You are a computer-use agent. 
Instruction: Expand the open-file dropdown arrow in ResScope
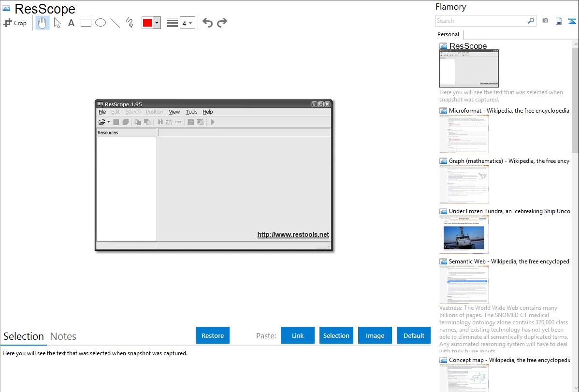[109, 122]
